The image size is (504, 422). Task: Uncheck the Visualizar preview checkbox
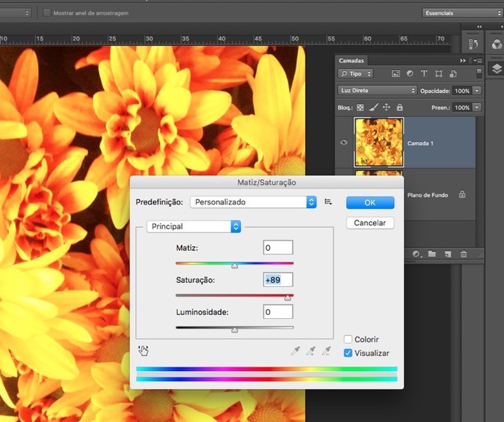tap(348, 353)
